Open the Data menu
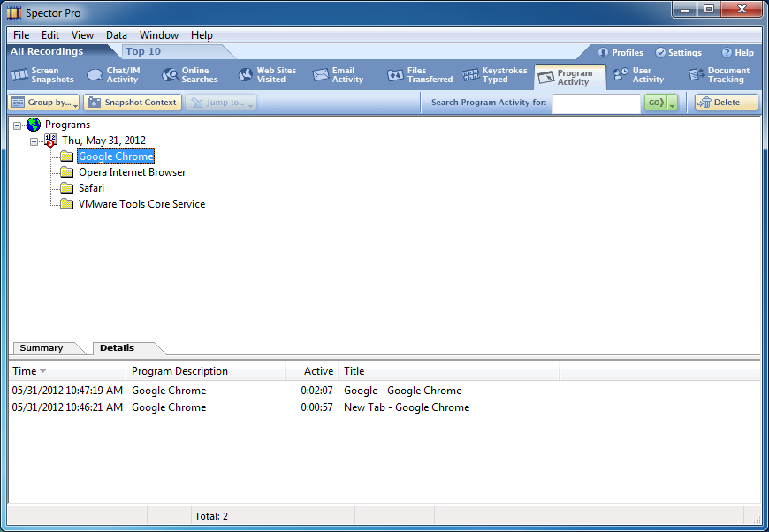 117,35
